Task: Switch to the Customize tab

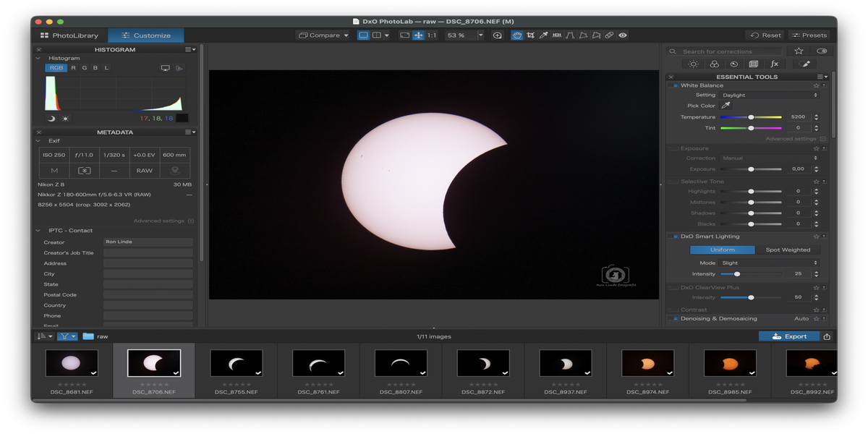Action: point(146,35)
